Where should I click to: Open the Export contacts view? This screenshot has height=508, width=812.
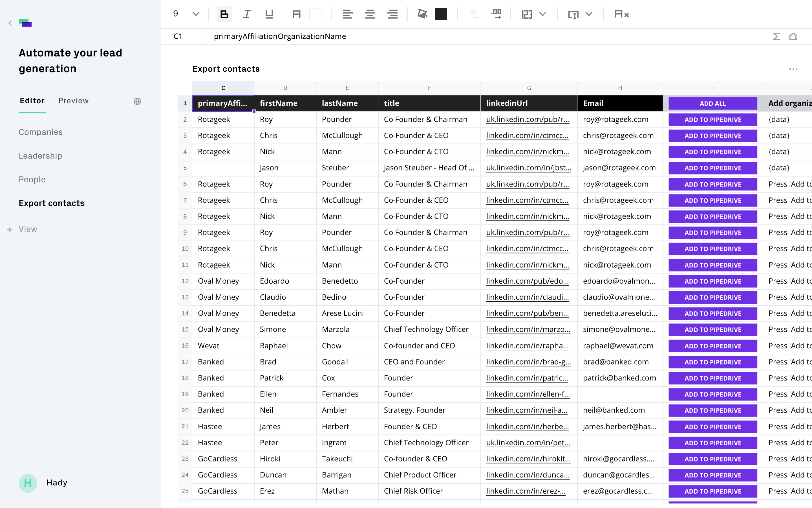point(51,203)
